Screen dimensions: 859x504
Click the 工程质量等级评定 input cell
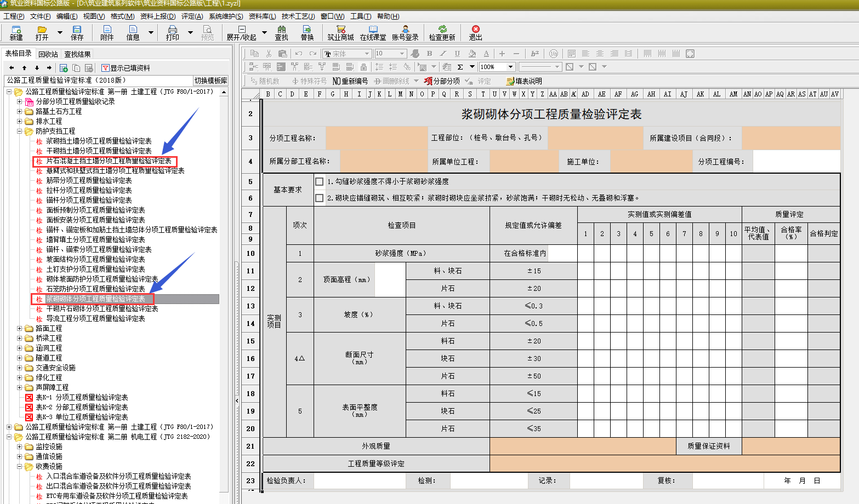pyautogui.click(x=665, y=463)
